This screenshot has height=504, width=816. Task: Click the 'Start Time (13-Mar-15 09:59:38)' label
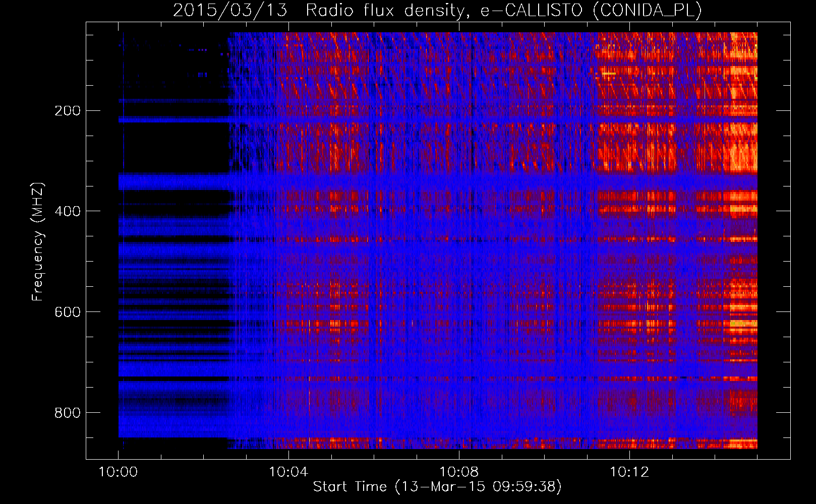[437, 487]
